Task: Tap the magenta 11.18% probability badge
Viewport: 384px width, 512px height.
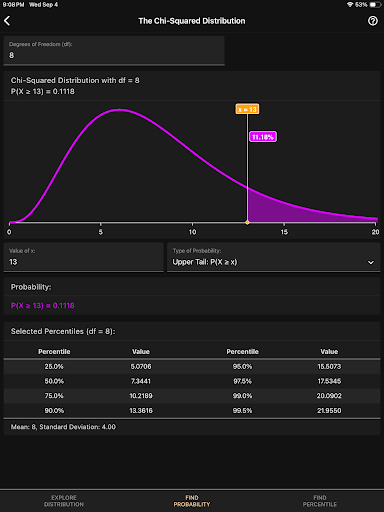Action: point(263,137)
